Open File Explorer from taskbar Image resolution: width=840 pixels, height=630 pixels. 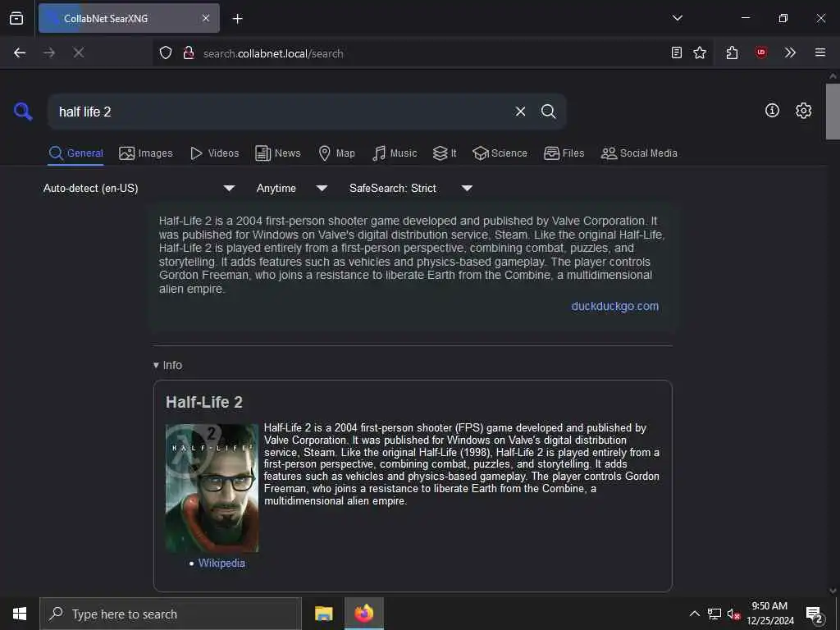click(323, 614)
